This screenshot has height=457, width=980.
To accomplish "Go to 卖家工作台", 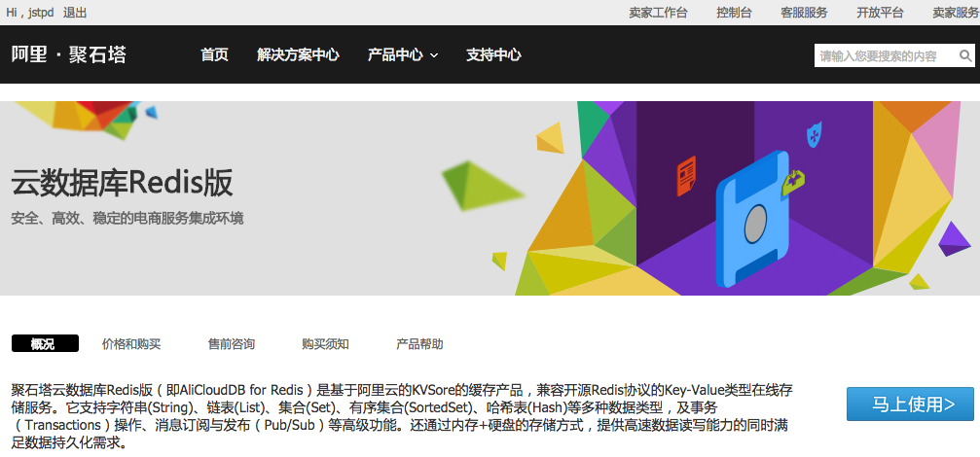I will 658,13.
